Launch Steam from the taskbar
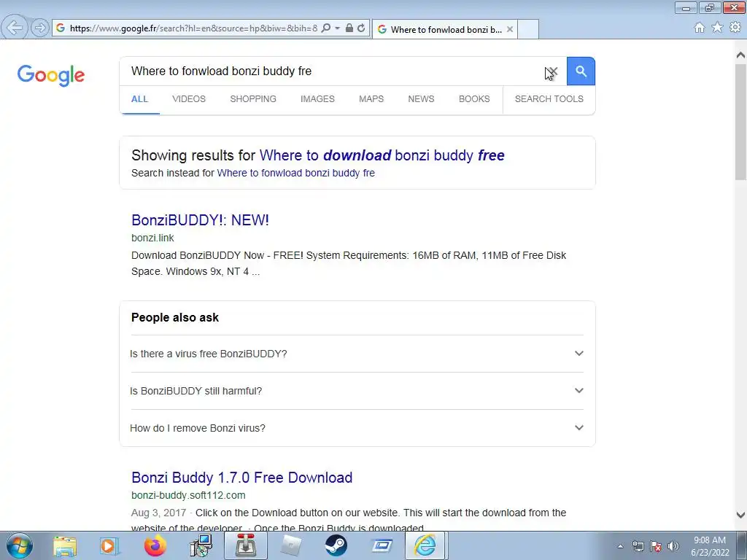The height and width of the screenshot is (560, 747). [336, 545]
